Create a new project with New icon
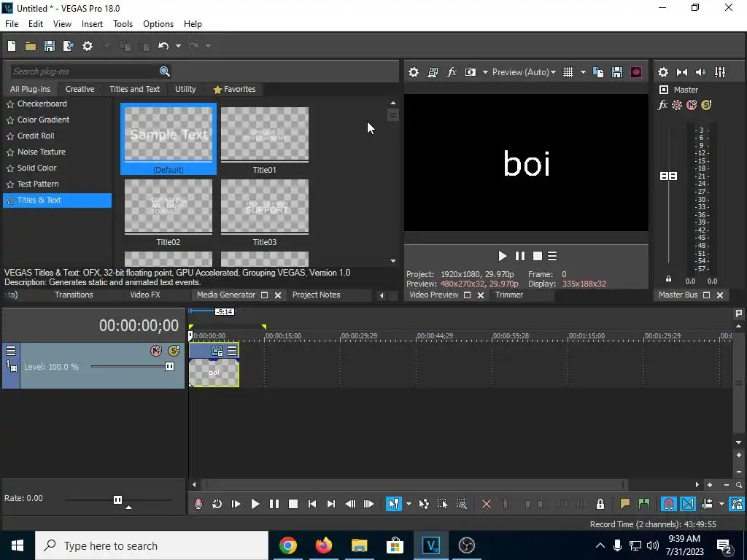This screenshot has height=560, width=747. coord(12,46)
